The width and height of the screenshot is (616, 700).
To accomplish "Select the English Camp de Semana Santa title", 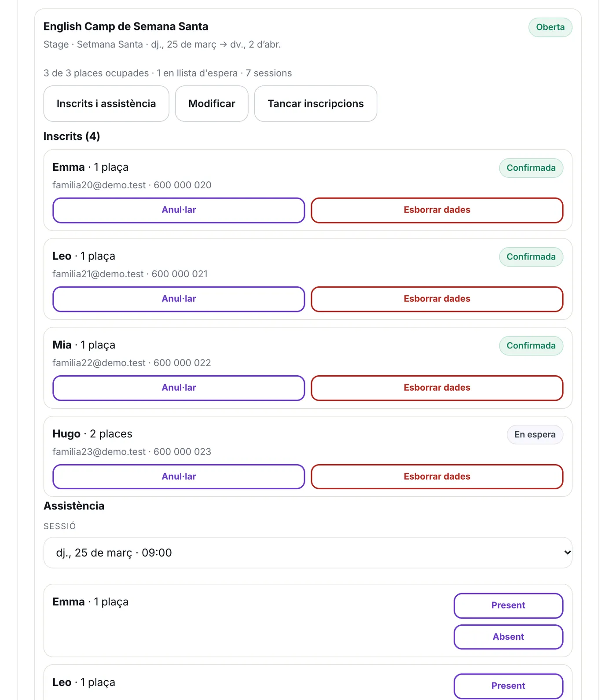I will (126, 26).
